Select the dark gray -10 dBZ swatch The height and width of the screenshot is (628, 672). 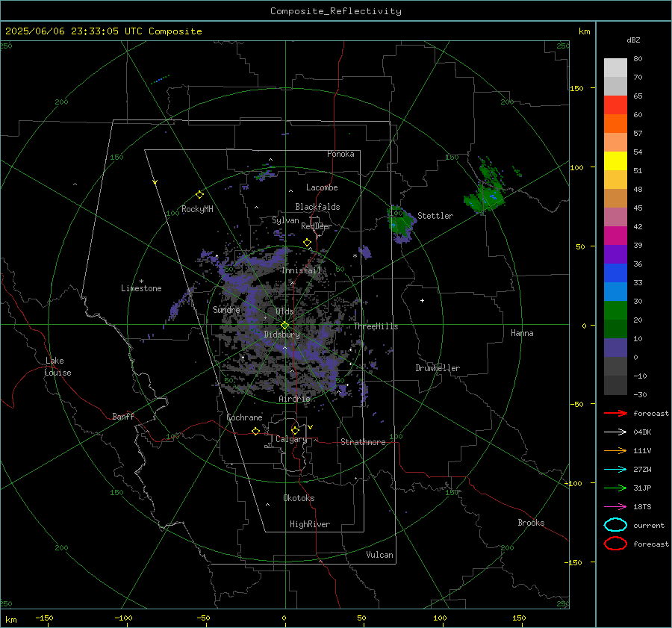click(x=615, y=385)
